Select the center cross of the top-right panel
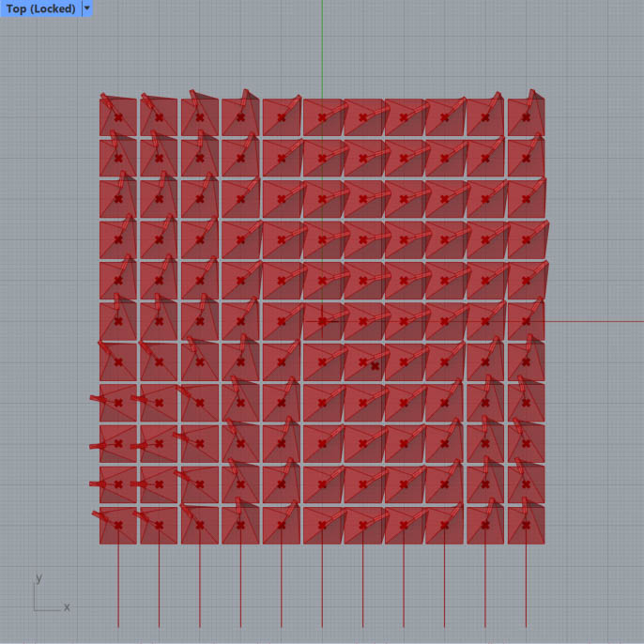The width and height of the screenshot is (644, 644). coord(526,118)
